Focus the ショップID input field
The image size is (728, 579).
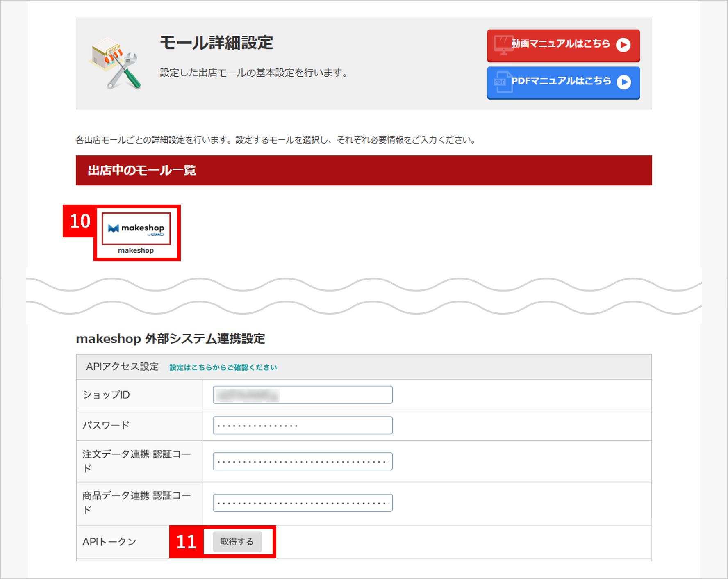pyautogui.click(x=303, y=395)
